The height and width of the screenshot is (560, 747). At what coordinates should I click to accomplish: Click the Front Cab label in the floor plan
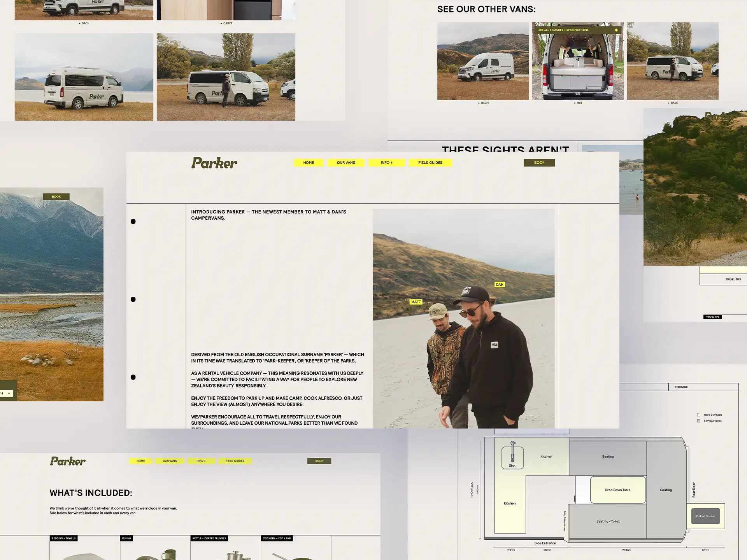tap(472, 490)
